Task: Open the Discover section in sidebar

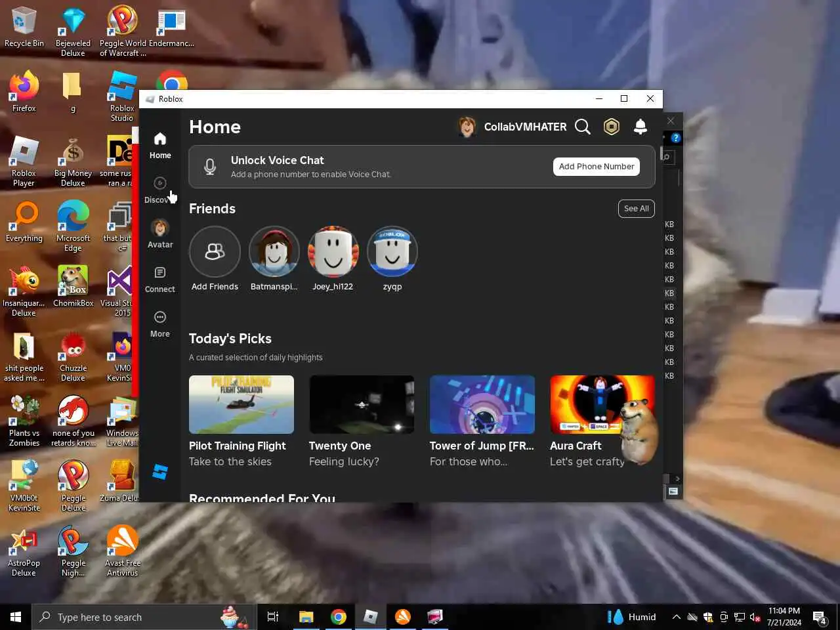Action: coord(159,190)
